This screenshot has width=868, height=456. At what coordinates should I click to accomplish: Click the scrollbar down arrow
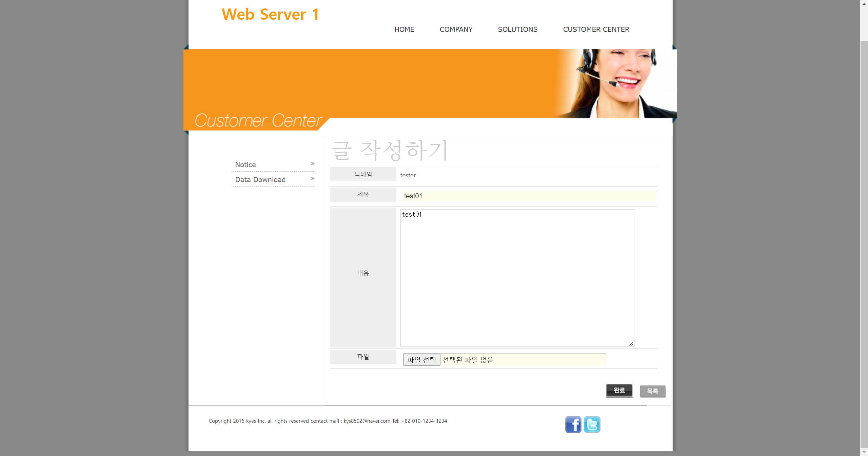coord(864,452)
